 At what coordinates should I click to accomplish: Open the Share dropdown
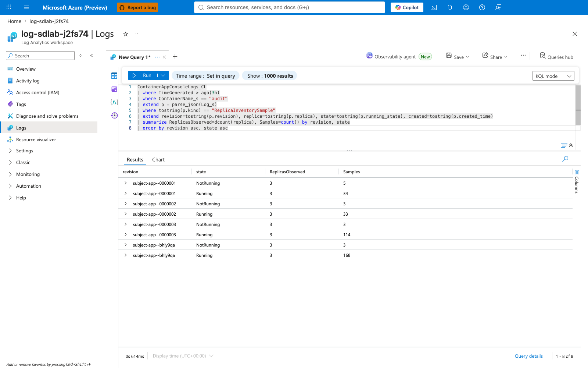(x=495, y=57)
